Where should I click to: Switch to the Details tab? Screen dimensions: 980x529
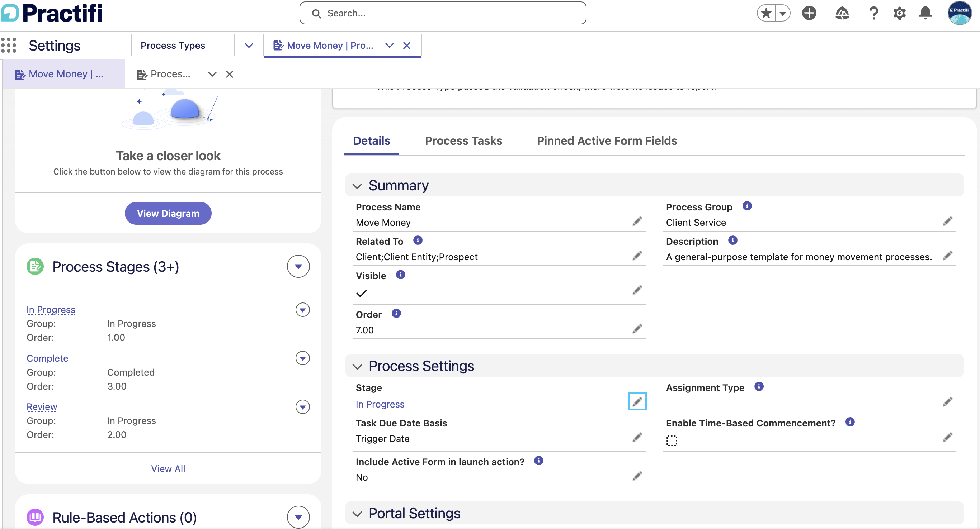coord(372,141)
